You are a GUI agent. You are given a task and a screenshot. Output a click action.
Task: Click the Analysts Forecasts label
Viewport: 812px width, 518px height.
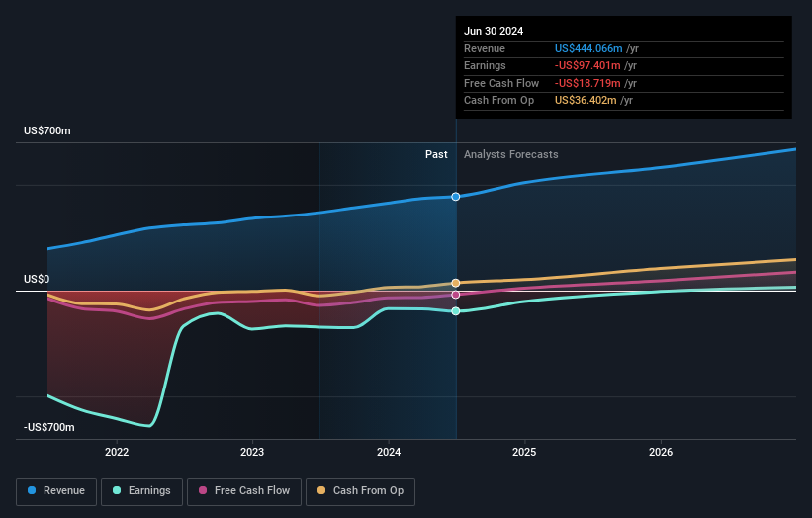click(511, 154)
